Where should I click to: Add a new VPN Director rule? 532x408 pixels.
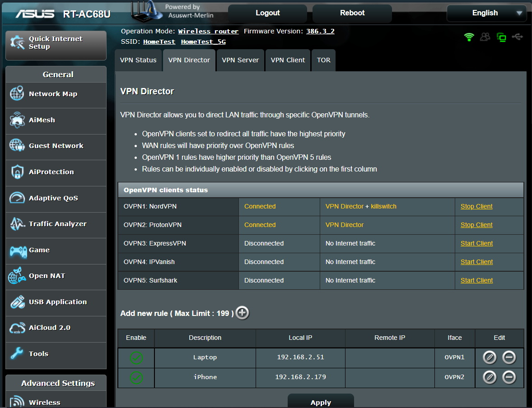tap(242, 312)
